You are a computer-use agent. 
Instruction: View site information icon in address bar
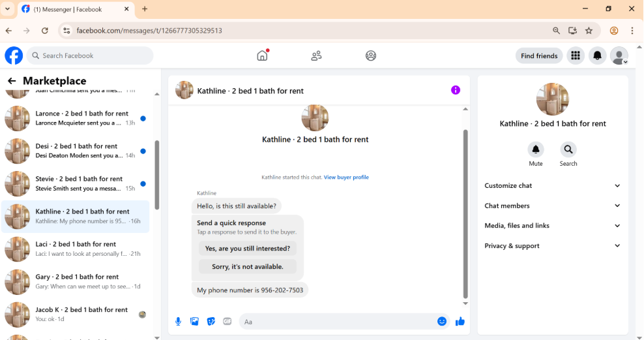66,31
